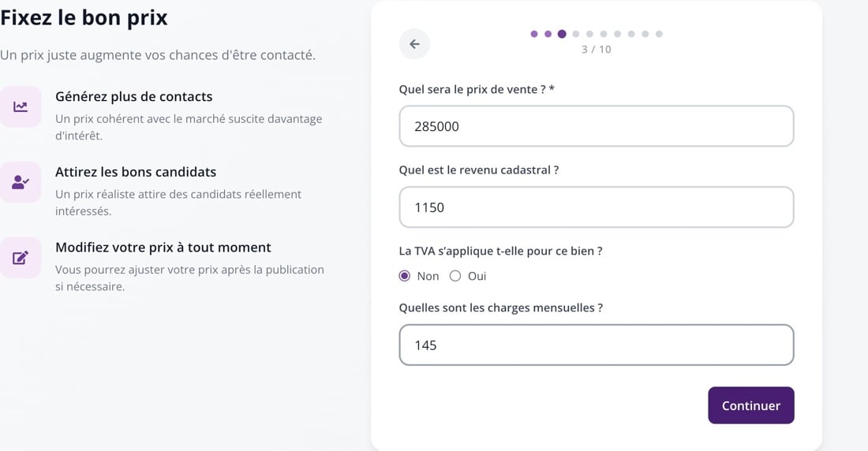Viewport: 868px width, 451px height.
Task: Click the back arrow button
Action: pyautogui.click(x=414, y=44)
